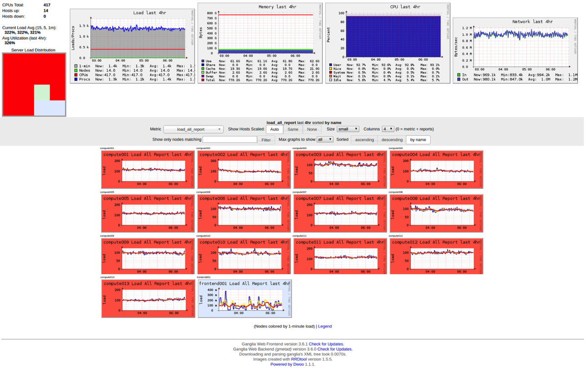Open the Legend link

click(x=325, y=326)
